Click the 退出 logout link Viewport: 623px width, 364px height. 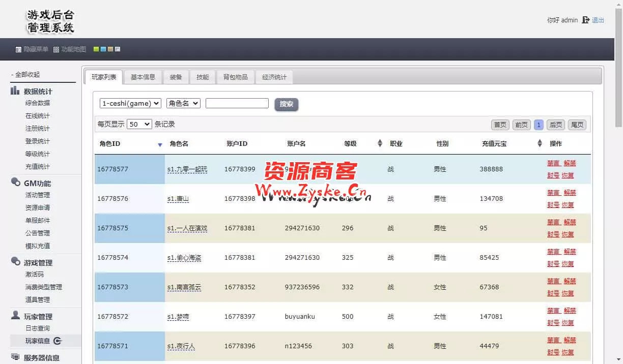point(598,20)
